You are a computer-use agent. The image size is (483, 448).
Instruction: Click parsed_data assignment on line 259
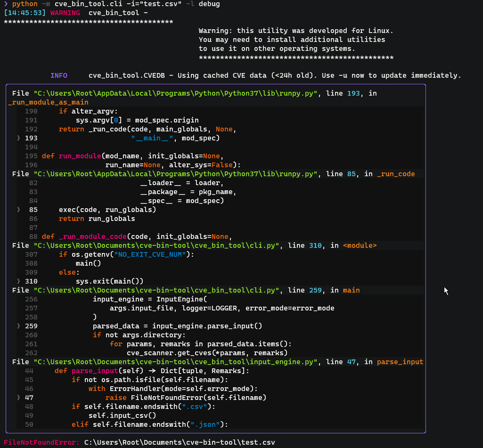178,326
